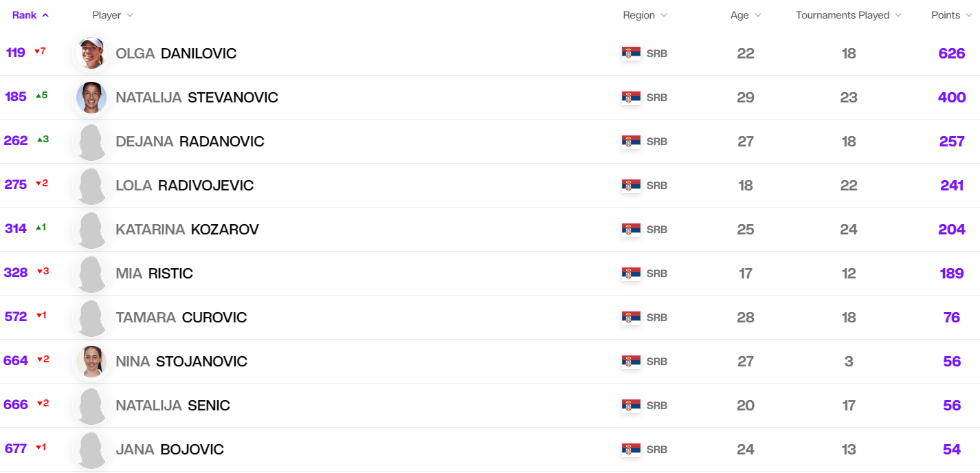
Task: Click Olga Danilovic's profile photo
Action: (x=91, y=54)
